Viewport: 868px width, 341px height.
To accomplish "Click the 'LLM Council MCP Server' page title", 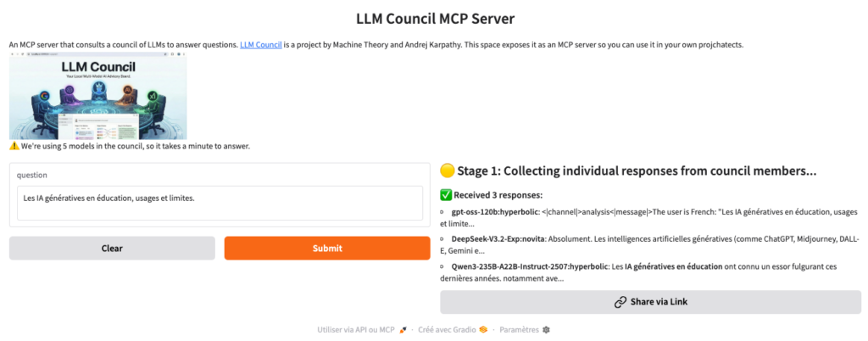I will [433, 18].
